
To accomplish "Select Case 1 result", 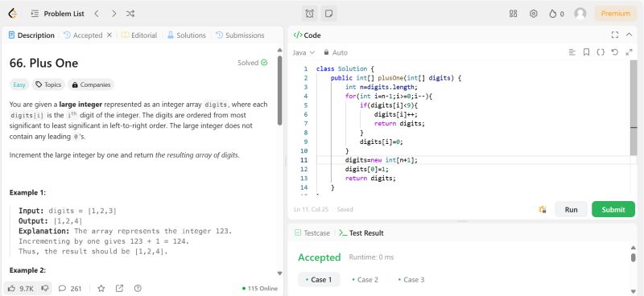I will pyautogui.click(x=319, y=280).
